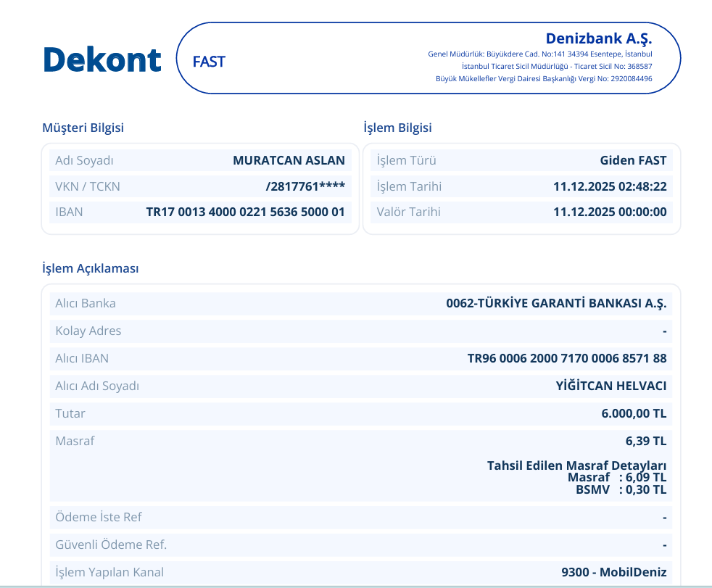Click the Masraf row label on left

click(x=75, y=442)
